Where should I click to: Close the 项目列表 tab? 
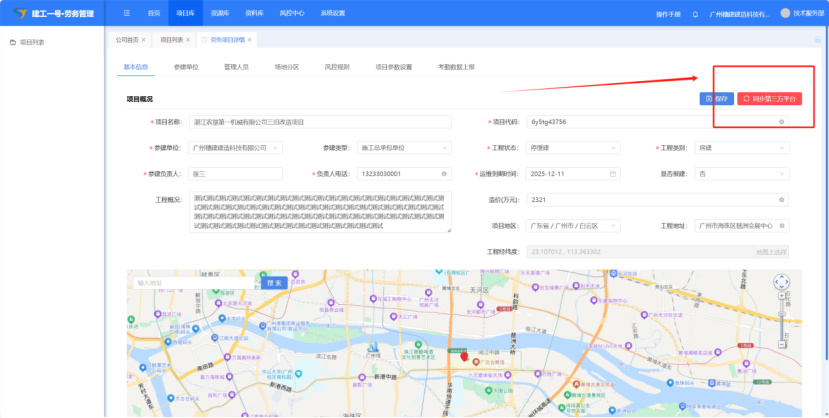tap(188, 40)
